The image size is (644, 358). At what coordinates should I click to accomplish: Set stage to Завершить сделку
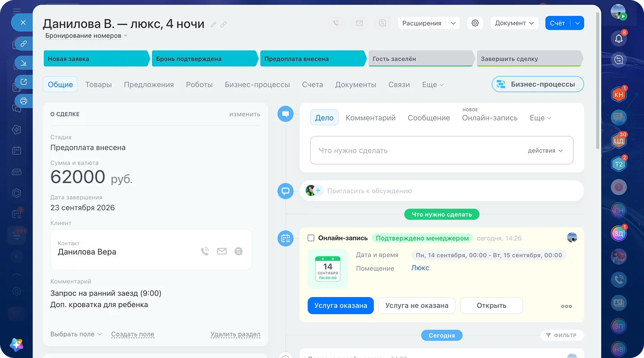pos(529,59)
